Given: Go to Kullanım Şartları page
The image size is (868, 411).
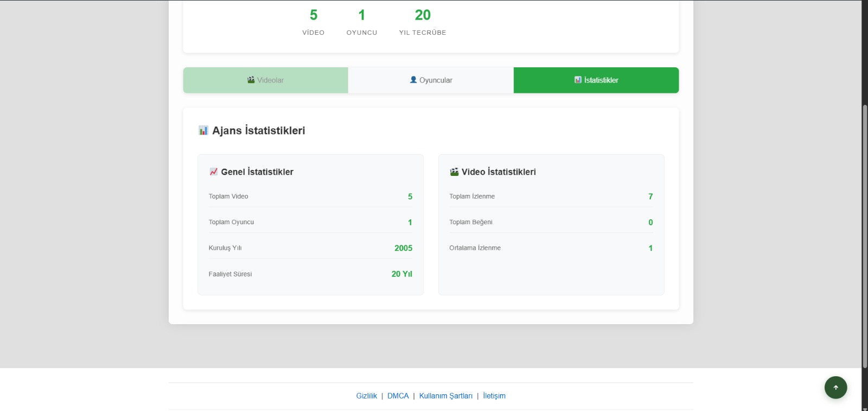Looking at the screenshot, I should point(445,396).
